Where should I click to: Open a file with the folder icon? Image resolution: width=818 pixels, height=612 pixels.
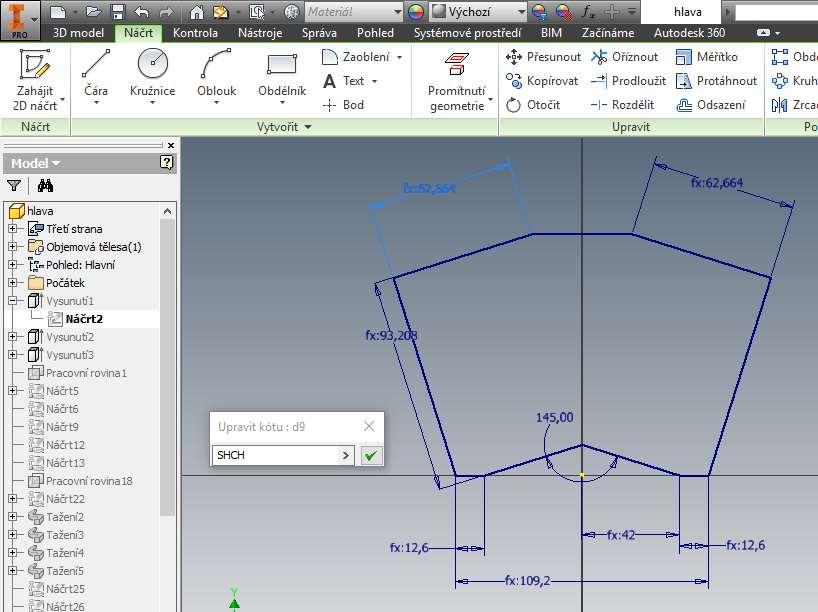(93, 11)
